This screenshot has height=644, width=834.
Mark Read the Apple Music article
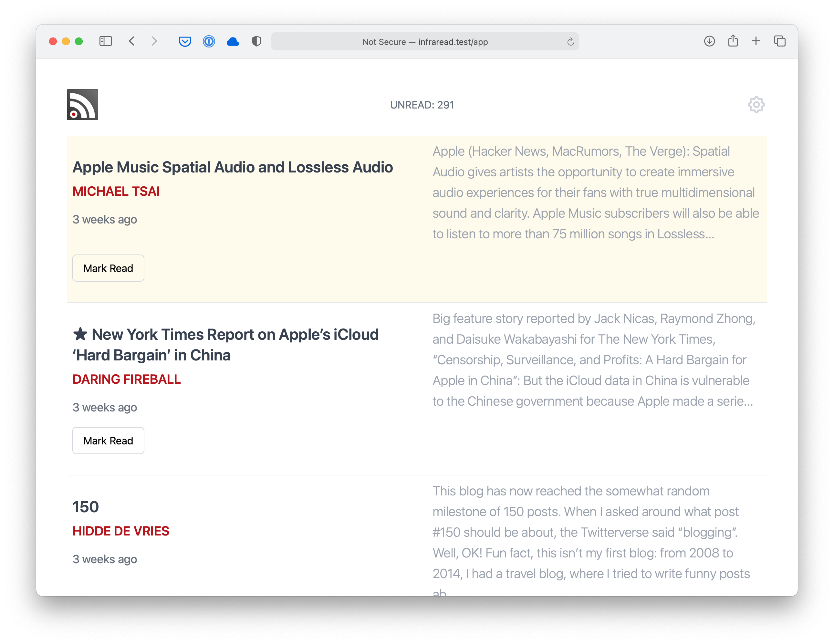point(108,268)
